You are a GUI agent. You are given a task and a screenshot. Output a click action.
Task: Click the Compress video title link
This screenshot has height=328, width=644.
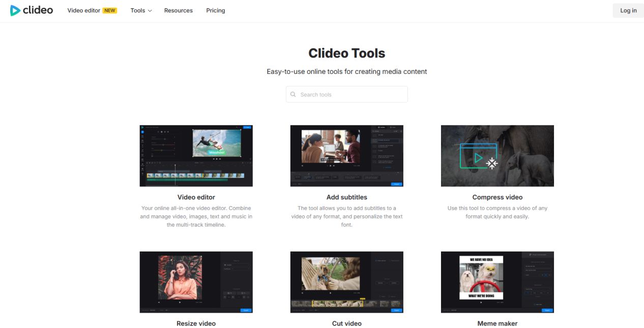click(x=497, y=197)
